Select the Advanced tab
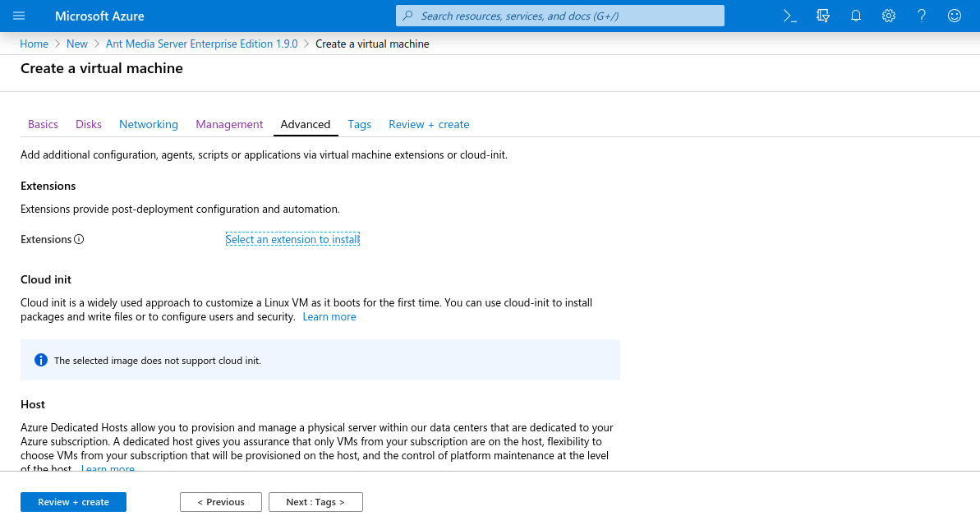Screen dimensions: 980x525 pos(306,124)
